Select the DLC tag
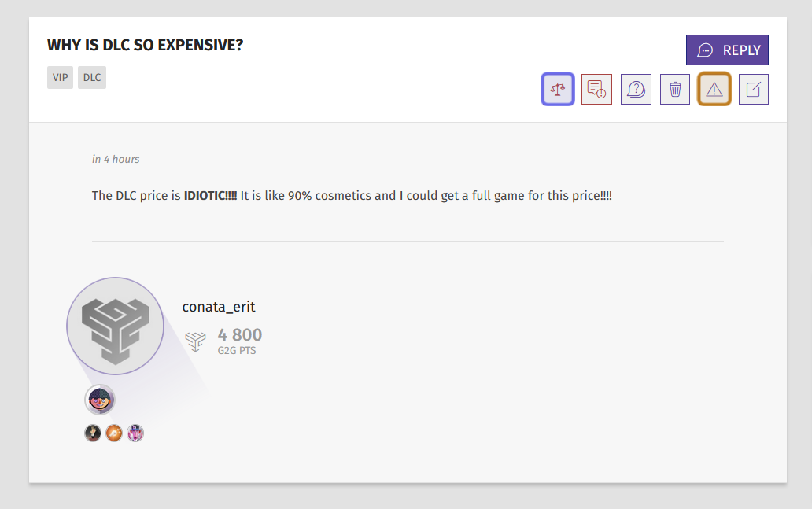The image size is (812, 509). click(91, 77)
